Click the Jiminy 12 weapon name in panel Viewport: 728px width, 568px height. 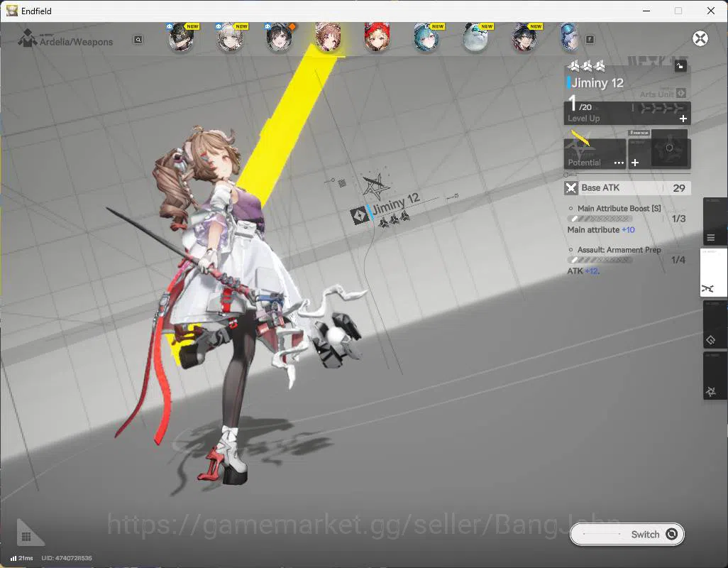597,83
